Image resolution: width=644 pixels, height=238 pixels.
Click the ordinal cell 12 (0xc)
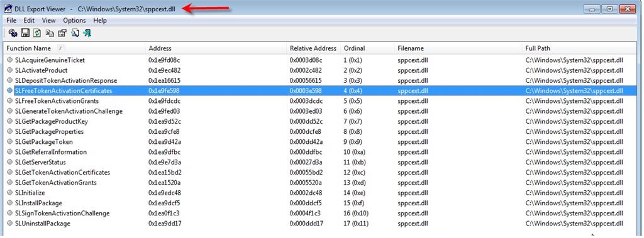tap(355, 172)
